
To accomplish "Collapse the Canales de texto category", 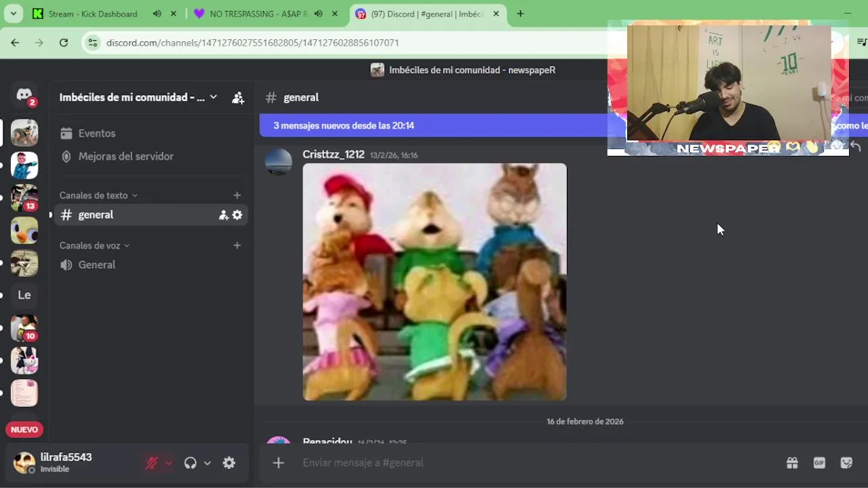I will [98, 195].
